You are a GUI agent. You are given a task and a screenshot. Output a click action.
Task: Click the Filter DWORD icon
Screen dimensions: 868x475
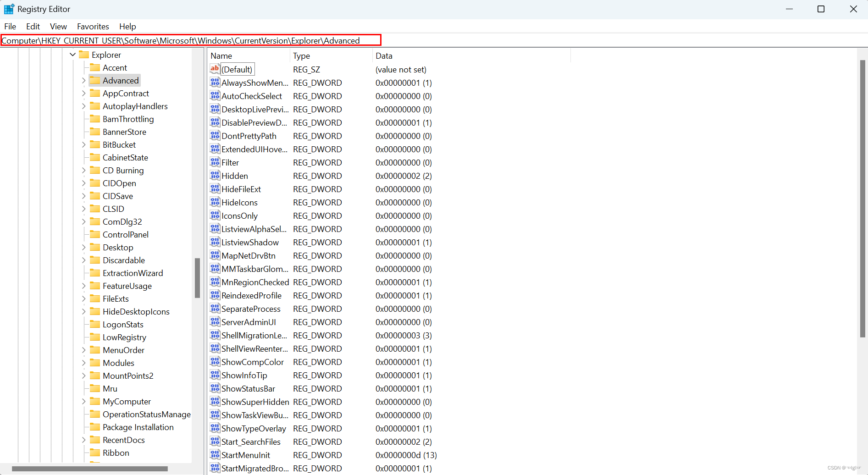pyautogui.click(x=215, y=162)
